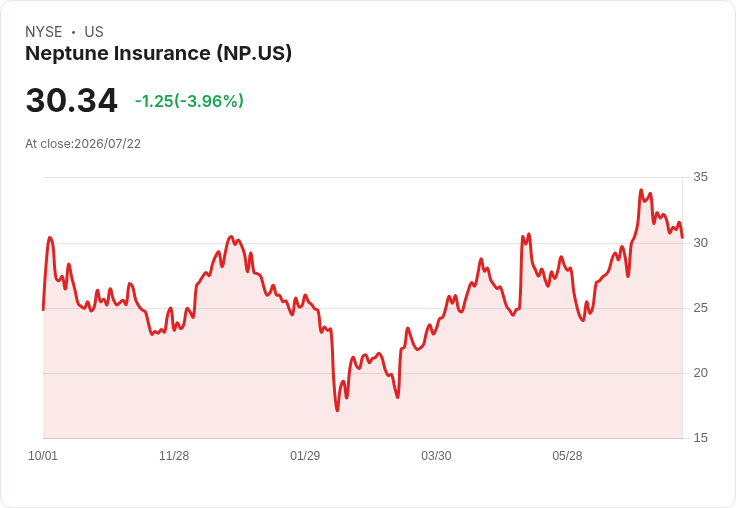Click the 11/28 date axis label
736x508 pixels.
[x=174, y=455]
